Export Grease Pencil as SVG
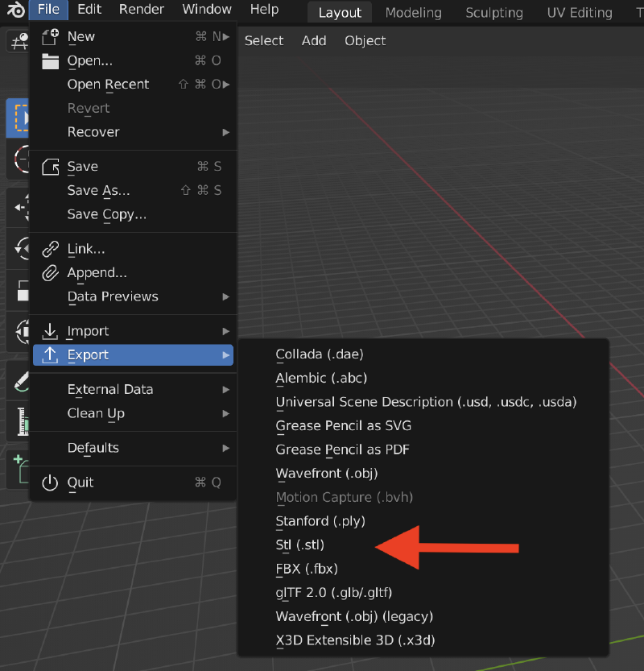Screen dimensions: 644x671 (423, 426)
